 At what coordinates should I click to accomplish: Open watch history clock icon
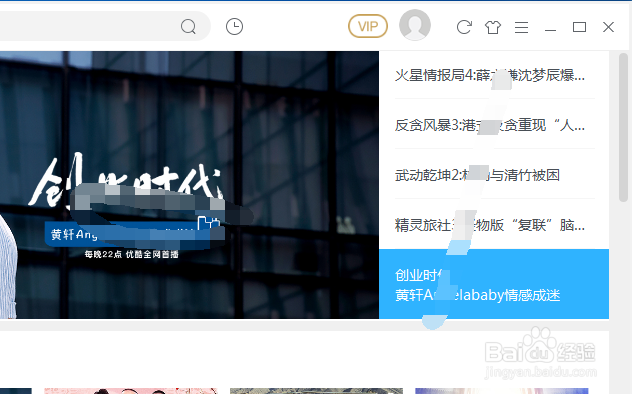[x=234, y=27]
